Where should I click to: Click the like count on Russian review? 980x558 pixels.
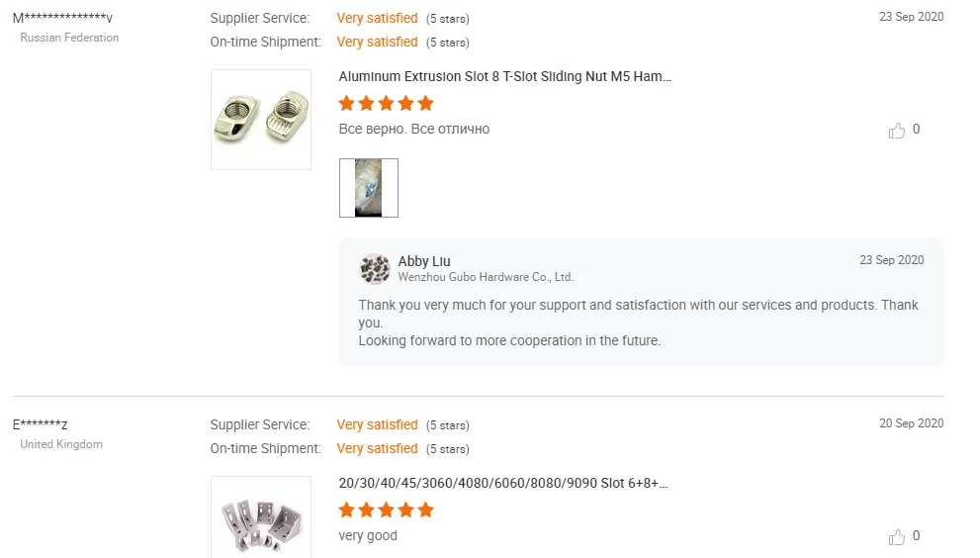click(916, 130)
